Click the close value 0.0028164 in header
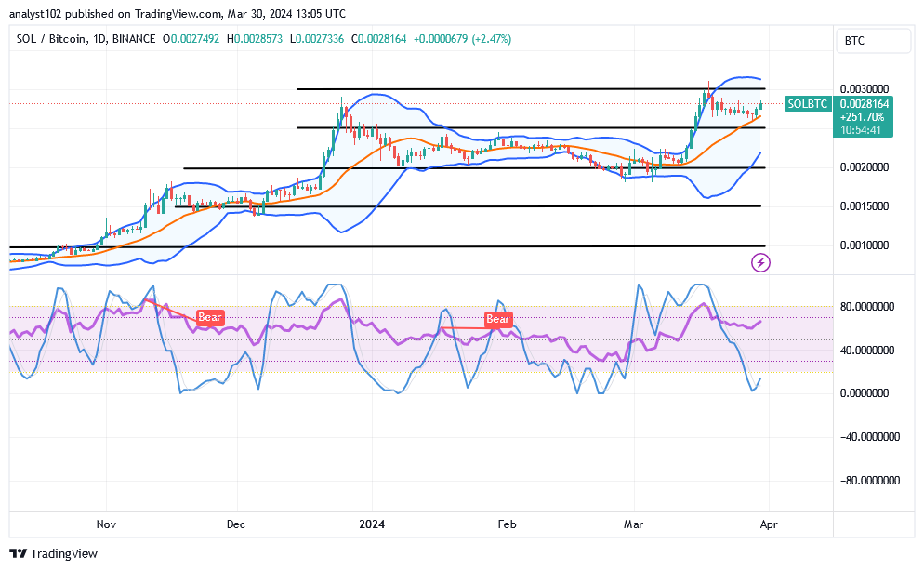Screen dimensions: 924x570 click(x=382, y=39)
